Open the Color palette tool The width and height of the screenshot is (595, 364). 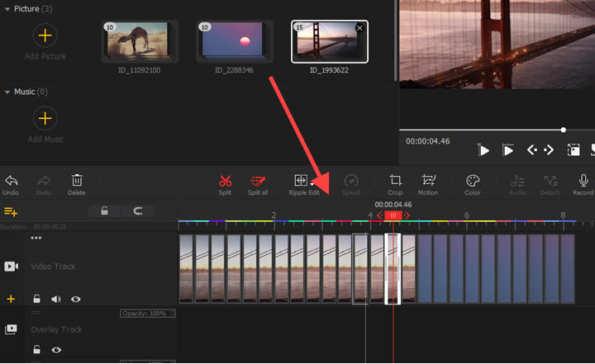click(473, 181)
